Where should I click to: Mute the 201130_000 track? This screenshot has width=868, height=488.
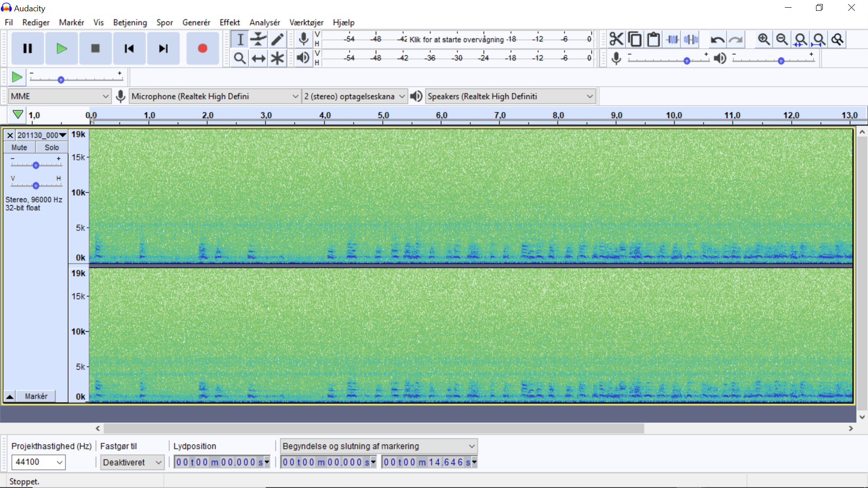tap(19, 147)
